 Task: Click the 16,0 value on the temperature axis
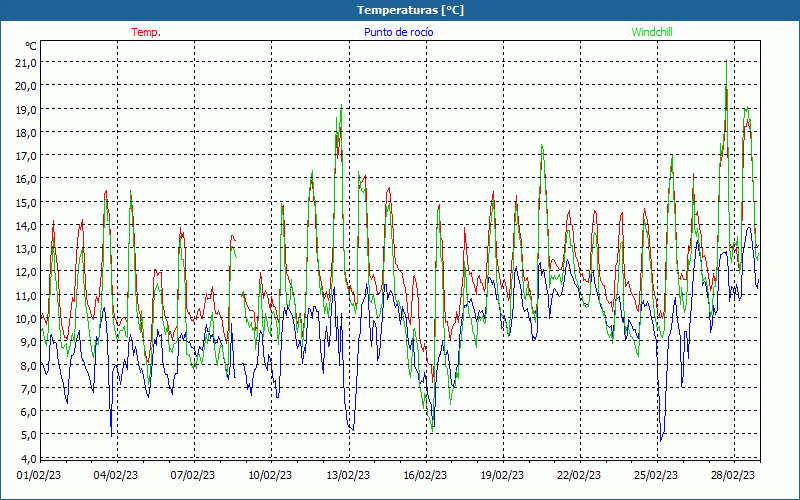[x=26, y=179]
